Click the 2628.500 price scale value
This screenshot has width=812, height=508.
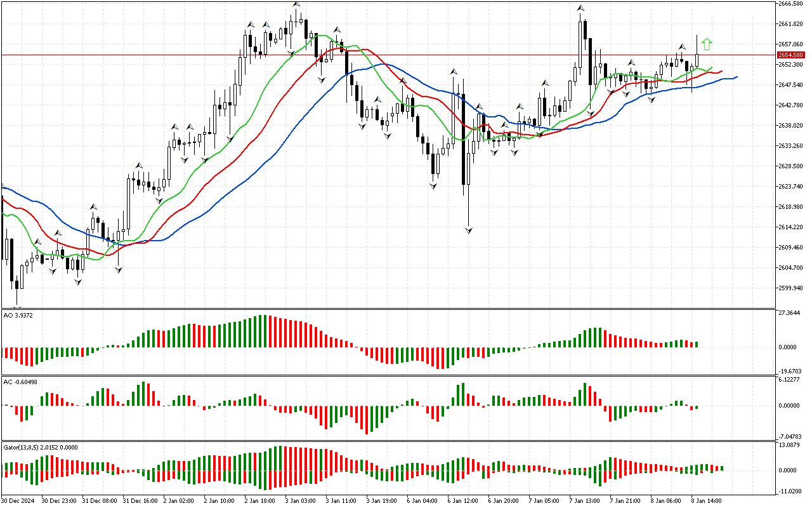click(x=790, y=166)
